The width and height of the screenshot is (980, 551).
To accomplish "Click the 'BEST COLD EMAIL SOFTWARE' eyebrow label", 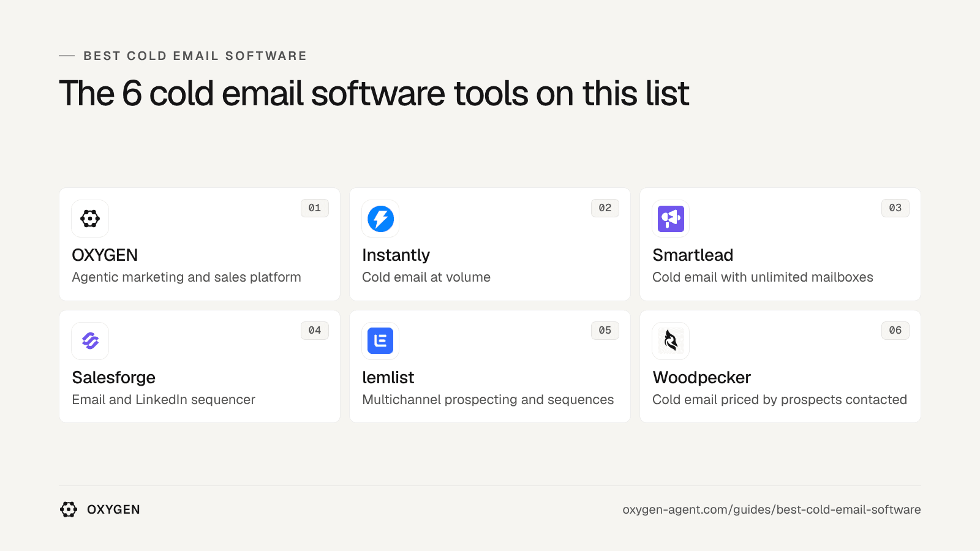I will (195, 56).
